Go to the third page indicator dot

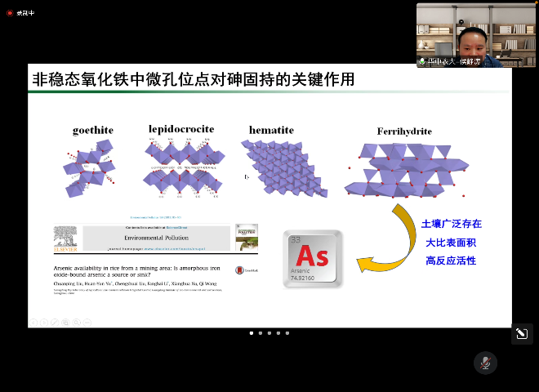click(269, 332)
